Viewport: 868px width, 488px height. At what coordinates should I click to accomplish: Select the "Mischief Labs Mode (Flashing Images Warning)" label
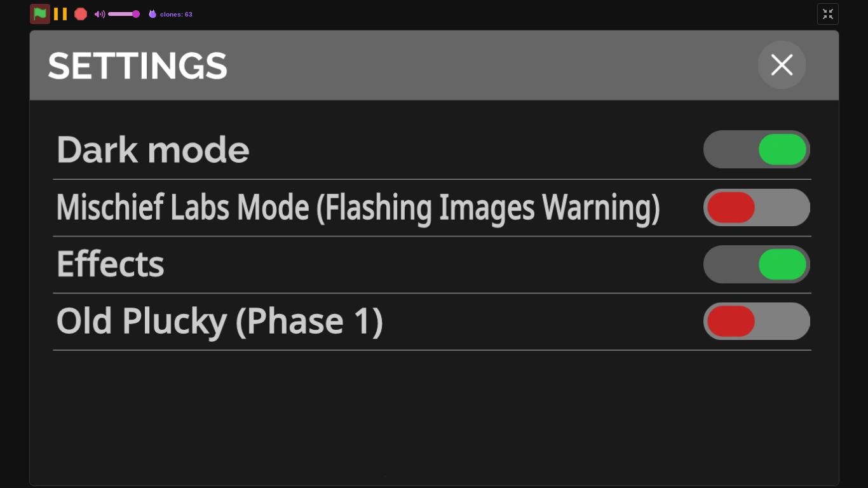pos(358,208)
